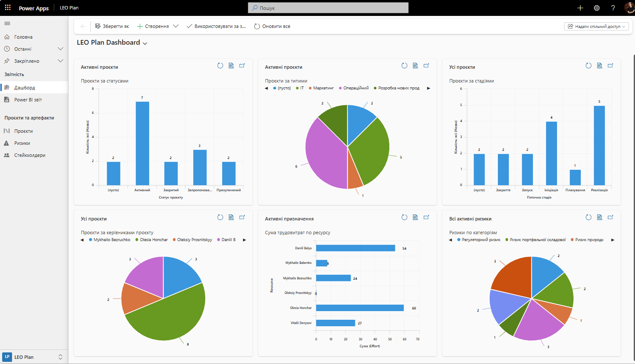Open the LEO Plan Dashboard selector dropdown
Viewport: 635px width, 364px height.
[145, 43]
